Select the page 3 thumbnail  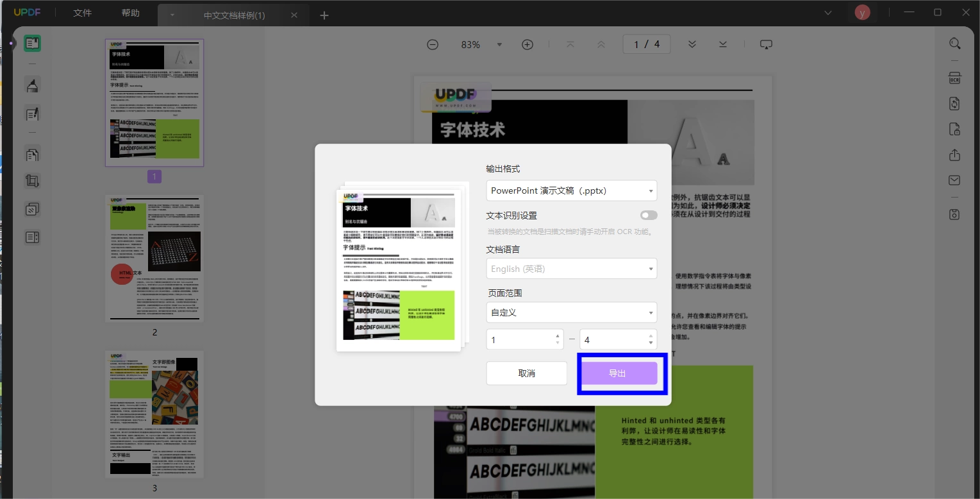[154, 414]
